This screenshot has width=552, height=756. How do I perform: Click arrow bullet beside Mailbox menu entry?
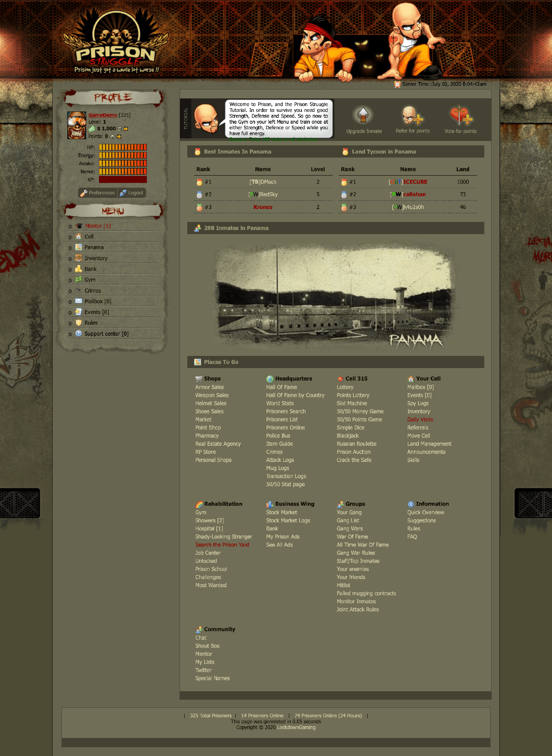[x=70, y=302]
